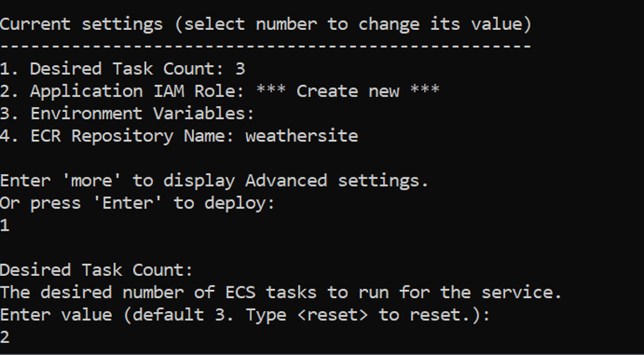Click 'for the service.' at the description's end
644x355 pixels.
click(480, 292)
